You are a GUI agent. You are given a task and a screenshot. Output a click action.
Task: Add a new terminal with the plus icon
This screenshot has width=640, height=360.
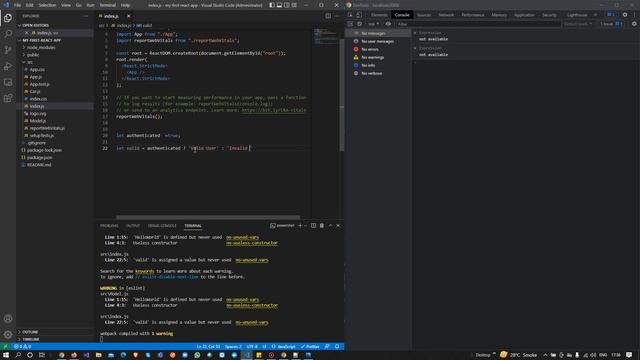[300, 225]
